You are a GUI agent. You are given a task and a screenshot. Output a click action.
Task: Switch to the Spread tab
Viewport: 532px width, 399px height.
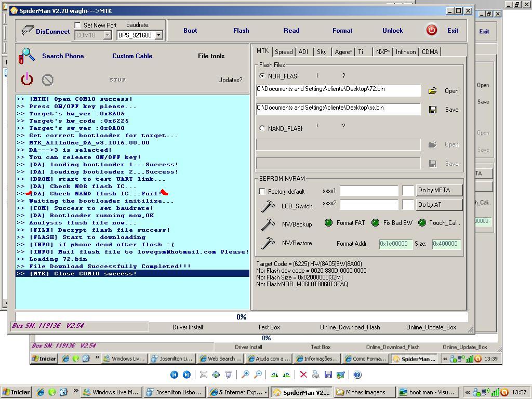pyautogui.click(x=284, y=52)
